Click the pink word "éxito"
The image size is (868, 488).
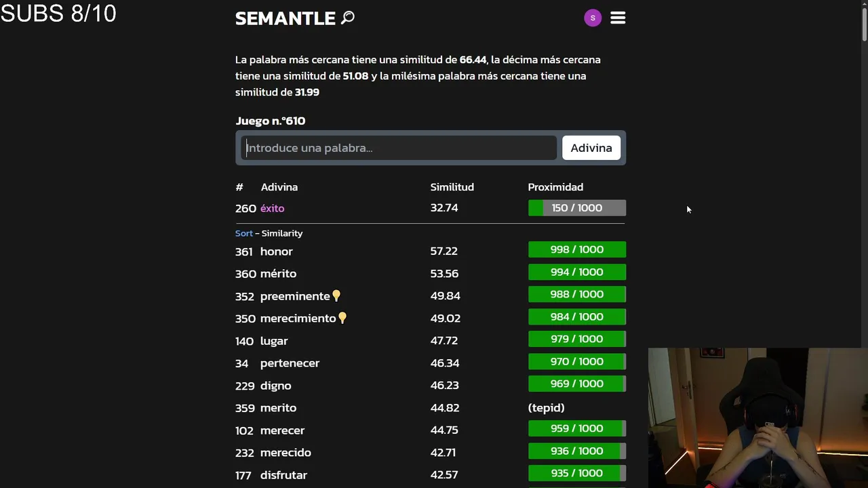tap(272, 208)
